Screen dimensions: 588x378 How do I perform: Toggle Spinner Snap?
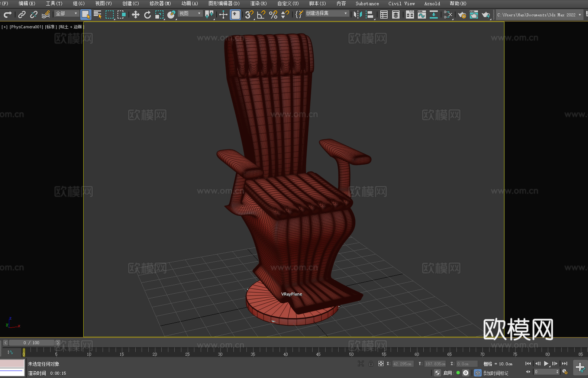[285, 14]
